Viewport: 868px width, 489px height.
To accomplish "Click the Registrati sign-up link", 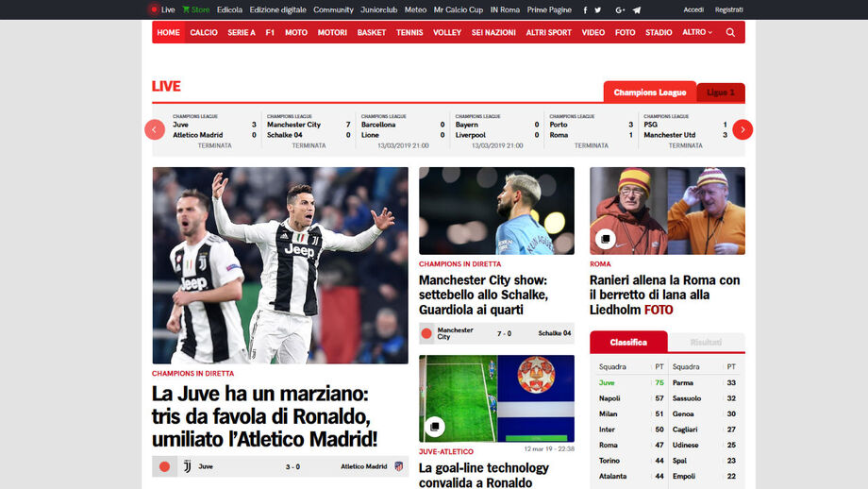I will pyautogui.click(x=728, y=9).
